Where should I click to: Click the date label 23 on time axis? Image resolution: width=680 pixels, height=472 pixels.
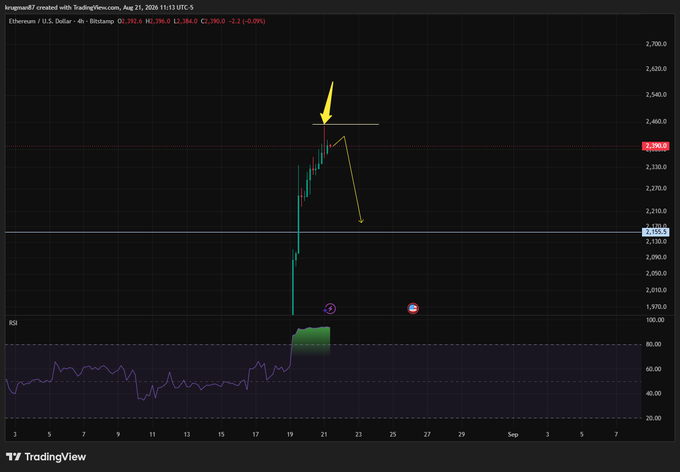point(358,434)
